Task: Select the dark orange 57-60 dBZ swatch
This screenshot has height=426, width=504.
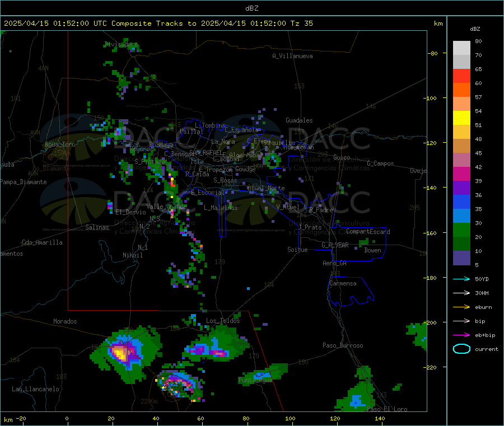Action: tap(461, 90)
